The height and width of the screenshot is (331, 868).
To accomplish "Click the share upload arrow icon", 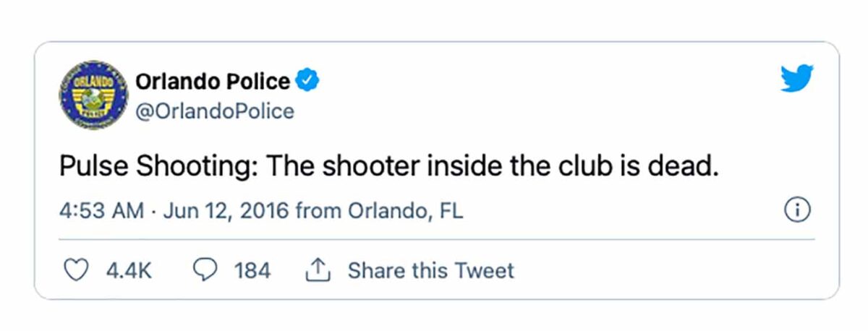I will [318, 271].
